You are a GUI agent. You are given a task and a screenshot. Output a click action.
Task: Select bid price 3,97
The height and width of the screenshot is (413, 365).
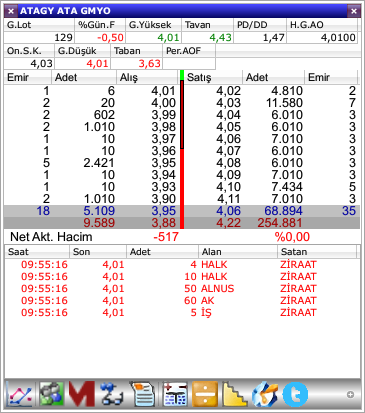(x=163, y=139)
